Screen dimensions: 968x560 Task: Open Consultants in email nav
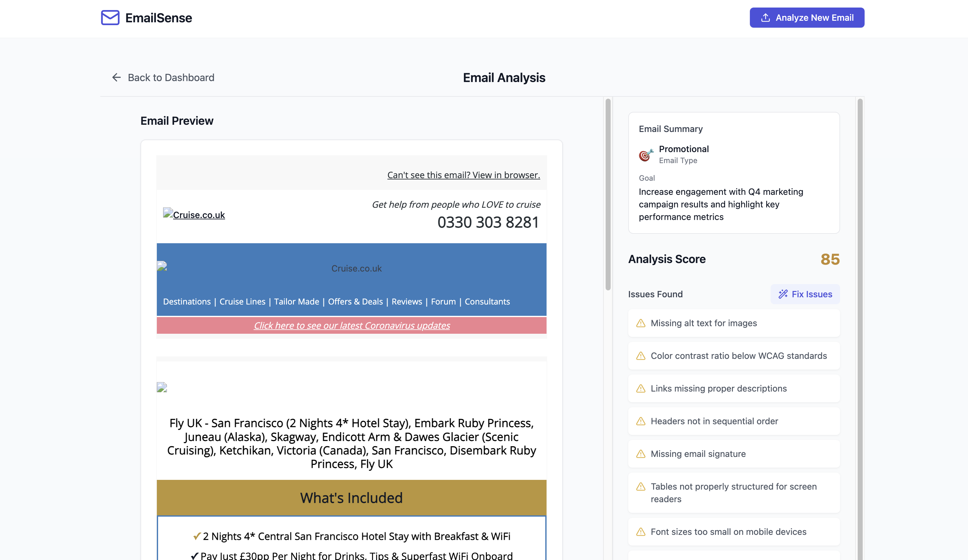(487, 301)
